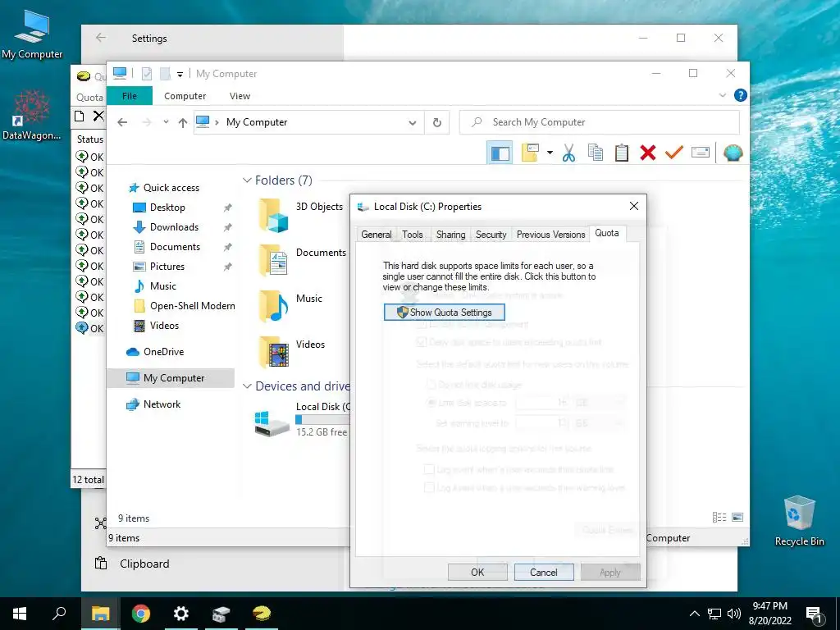
Task: Toggle the navigation pane toolbar icon
Action: click(x=500, y=153)
